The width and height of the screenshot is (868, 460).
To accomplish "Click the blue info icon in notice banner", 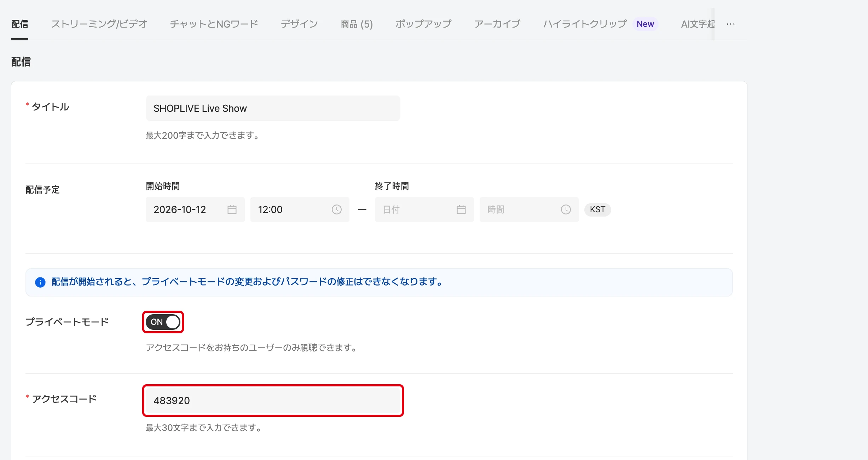I will (x=40, y=282).
